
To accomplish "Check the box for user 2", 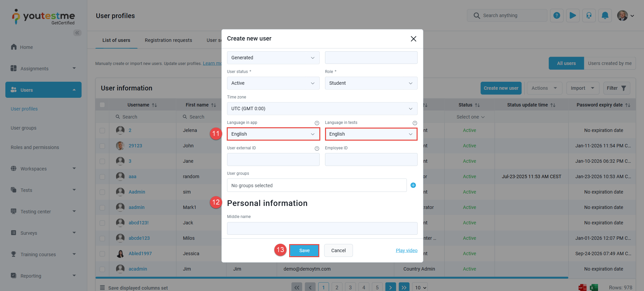I will pos(102,131).
